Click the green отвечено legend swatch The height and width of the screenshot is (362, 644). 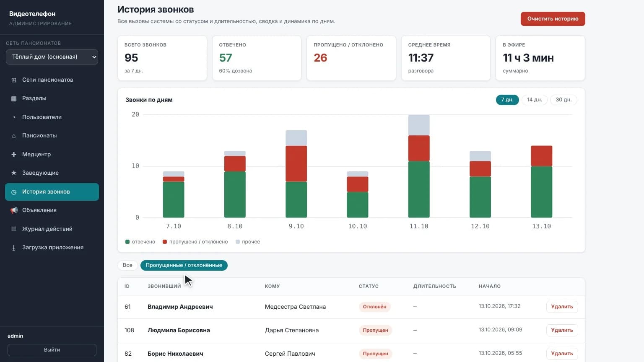127,242
